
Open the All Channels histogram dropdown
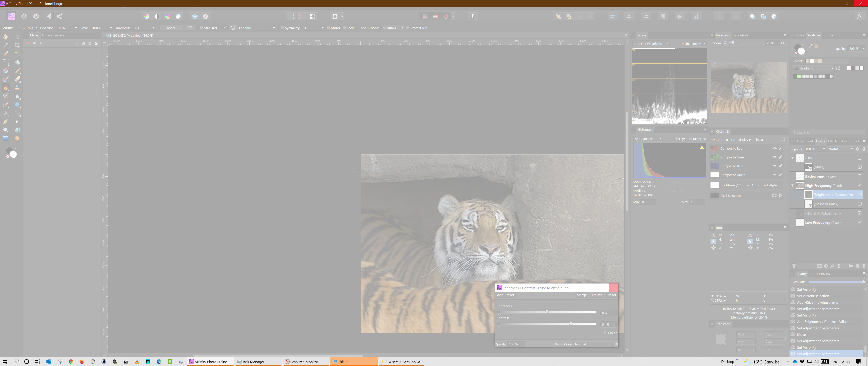point(648,139)
